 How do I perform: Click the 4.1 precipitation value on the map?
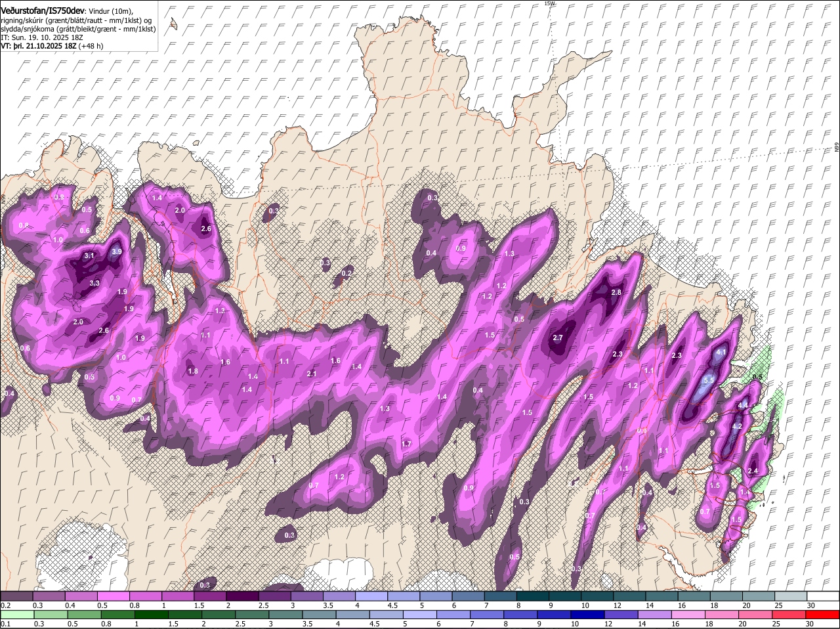pyautogui.click(x=721, y=353)
